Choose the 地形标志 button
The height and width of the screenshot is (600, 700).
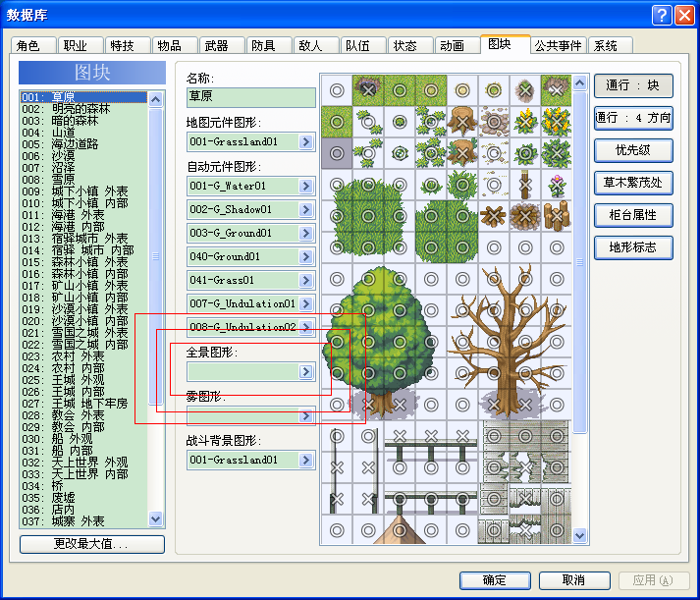coord(633,247)
